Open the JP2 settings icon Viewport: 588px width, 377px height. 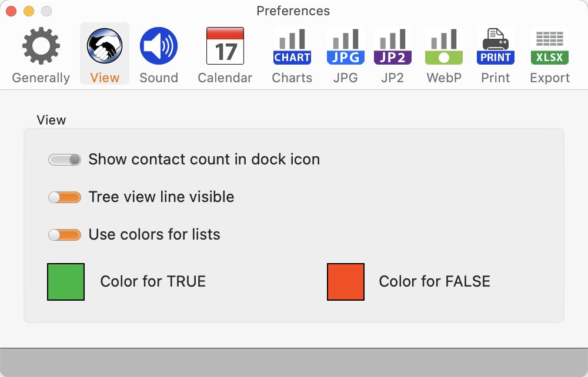(393, 46)
